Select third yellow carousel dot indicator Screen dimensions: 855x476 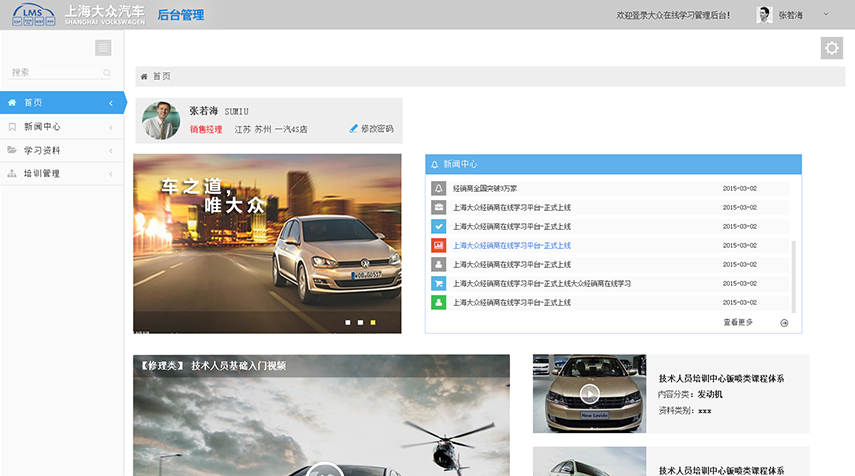(373, 322)
